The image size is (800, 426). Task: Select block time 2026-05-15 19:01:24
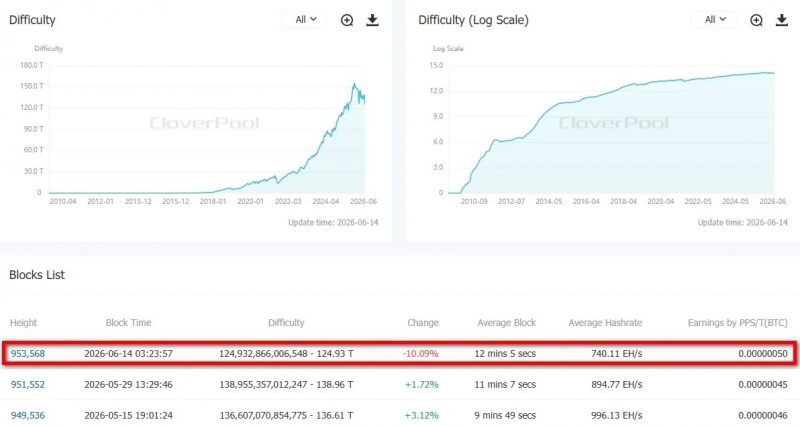click(129, 415)
